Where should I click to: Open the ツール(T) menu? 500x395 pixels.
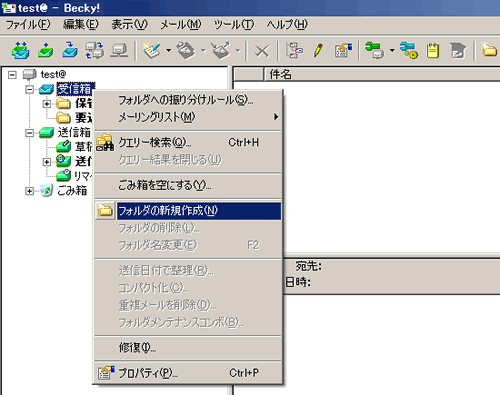click(234, 24)
